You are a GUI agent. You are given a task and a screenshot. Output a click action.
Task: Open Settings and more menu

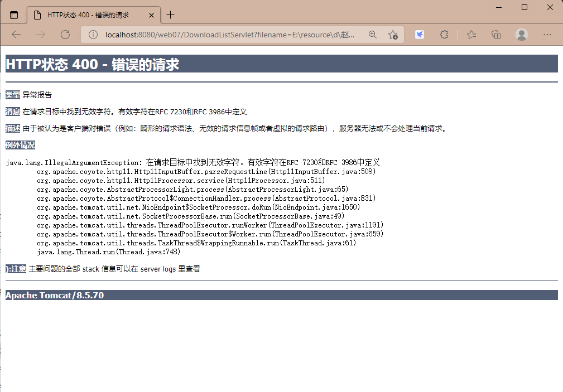click(547, 35)
